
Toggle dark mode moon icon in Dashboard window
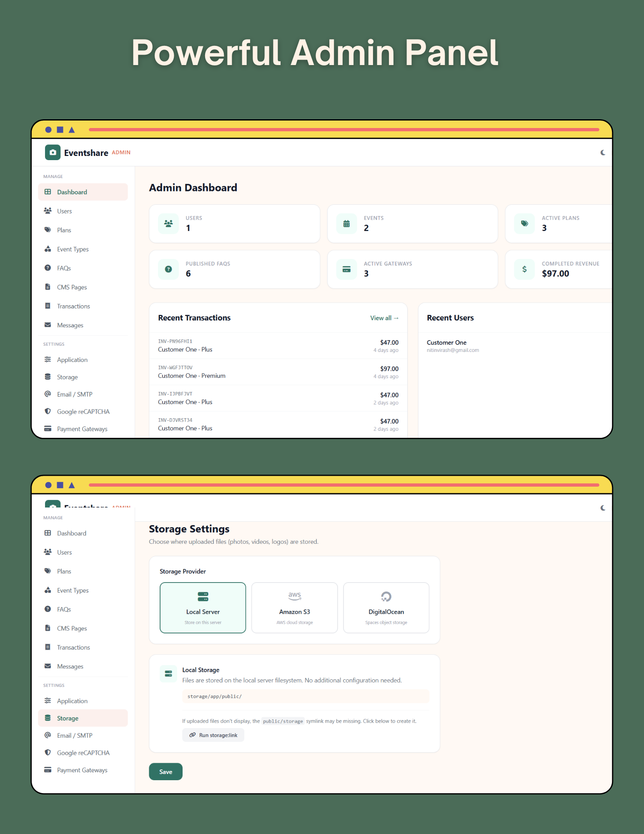pos(603,153)
